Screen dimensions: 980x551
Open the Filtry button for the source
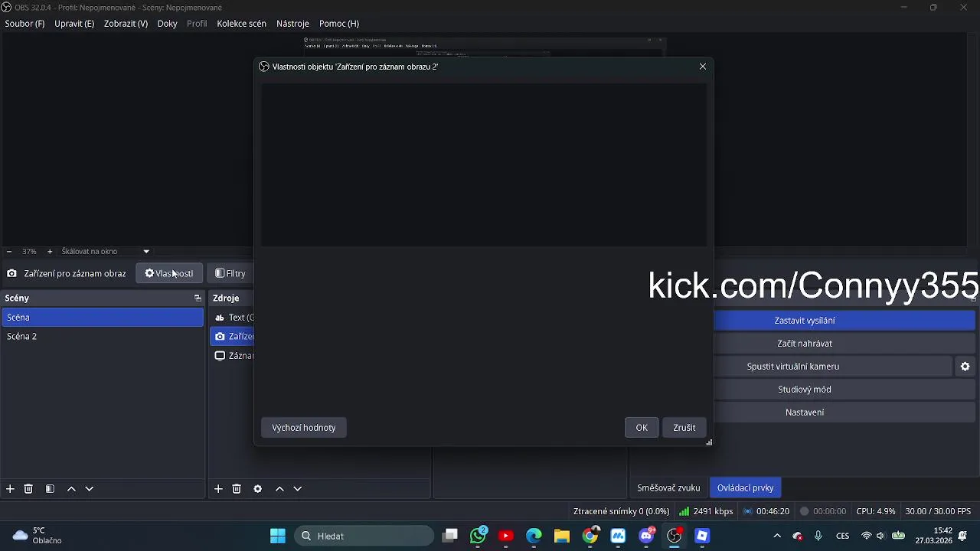230,273
